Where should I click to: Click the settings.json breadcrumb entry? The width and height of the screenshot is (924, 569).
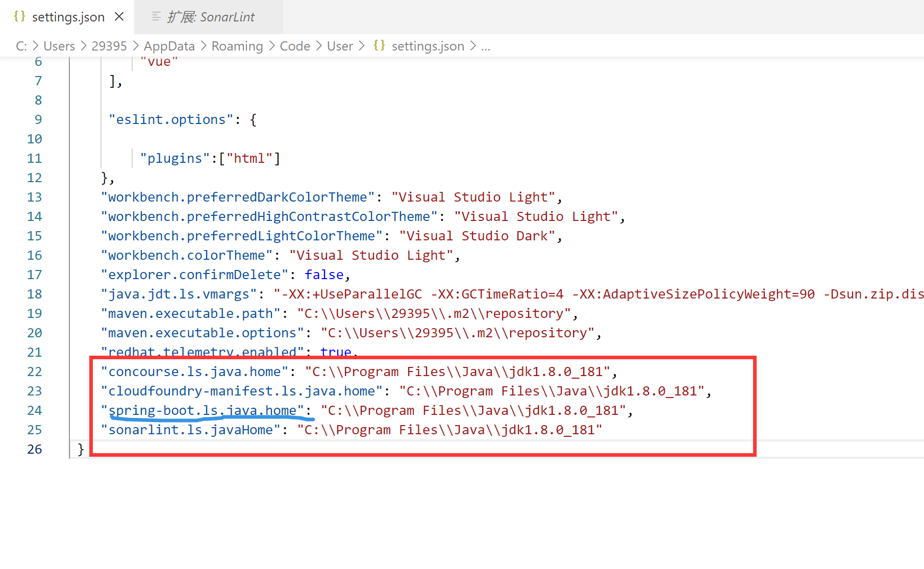pyautogui.click(x=428, y=46)
